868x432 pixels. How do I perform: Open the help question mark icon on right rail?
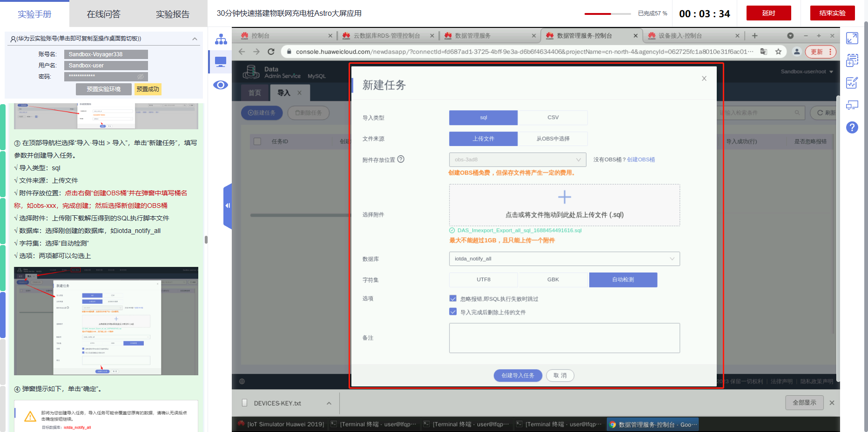click(x=852, y=127)
